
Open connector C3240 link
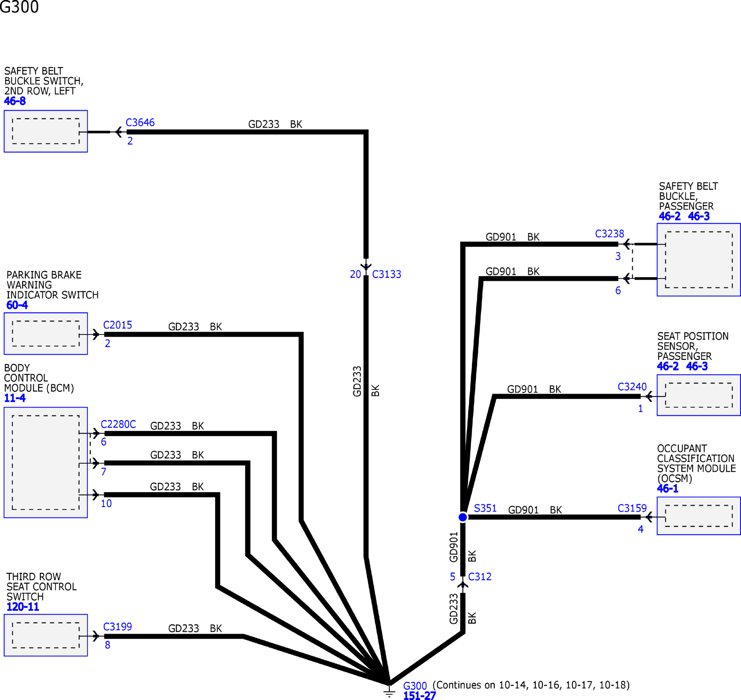pos(632,387)
